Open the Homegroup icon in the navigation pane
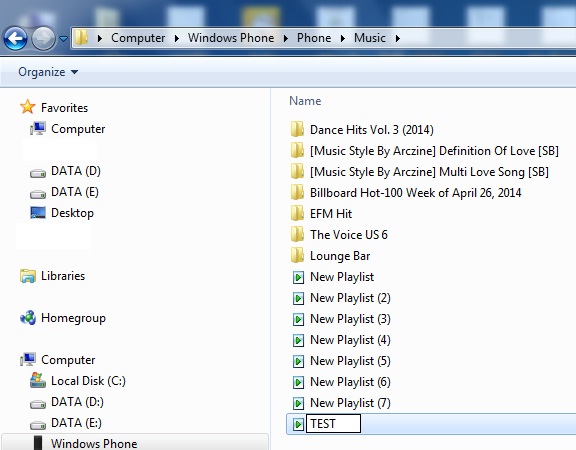 [28, 318]
